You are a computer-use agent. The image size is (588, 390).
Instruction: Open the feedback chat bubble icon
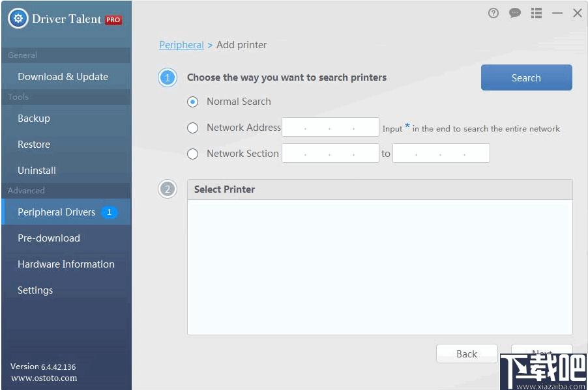pos(514,13)
